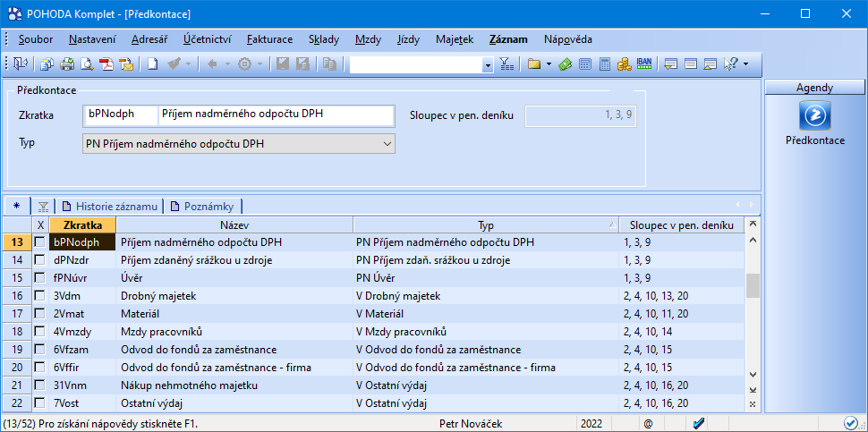Open the outline calculator icon

click(x=584, y=64)
